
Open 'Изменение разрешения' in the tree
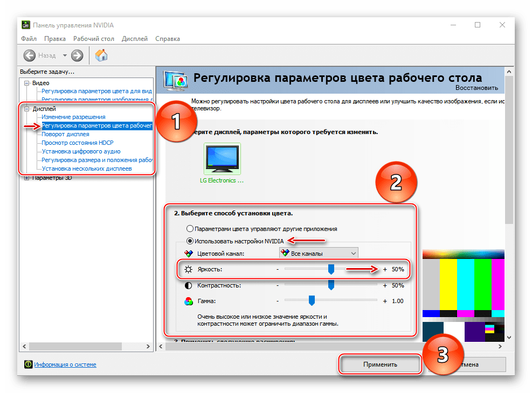click(73, 117)
